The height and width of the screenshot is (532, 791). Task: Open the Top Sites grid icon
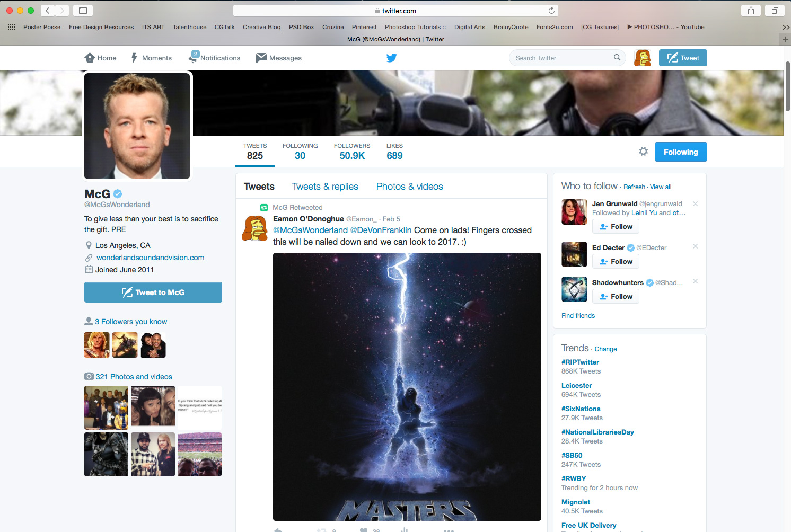12,27
